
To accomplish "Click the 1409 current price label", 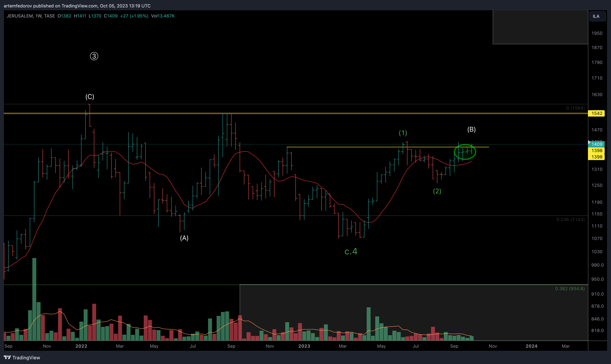I will coord(596,144).
